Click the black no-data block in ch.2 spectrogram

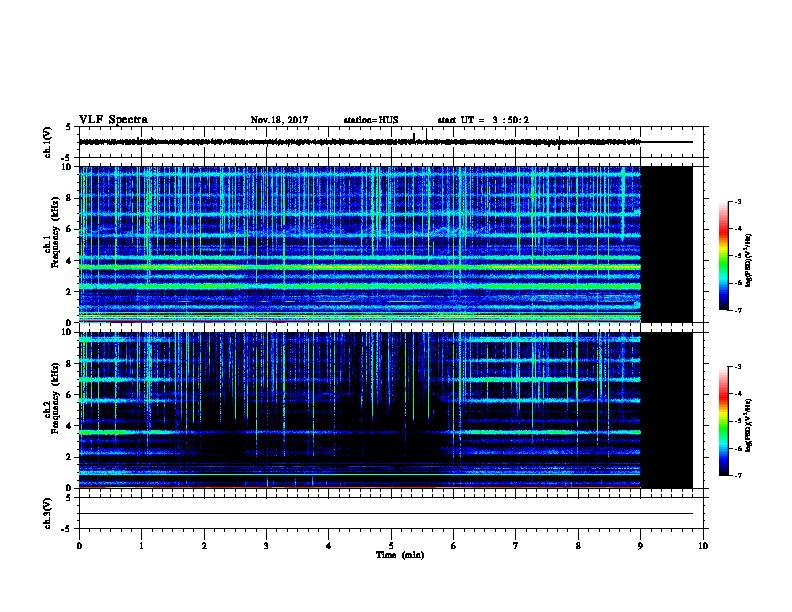[x=667, y=410]
